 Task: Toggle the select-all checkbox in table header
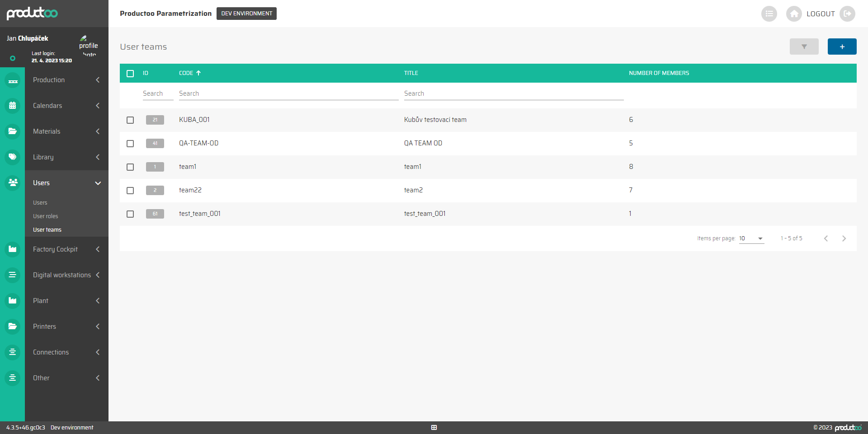(130, 74)
